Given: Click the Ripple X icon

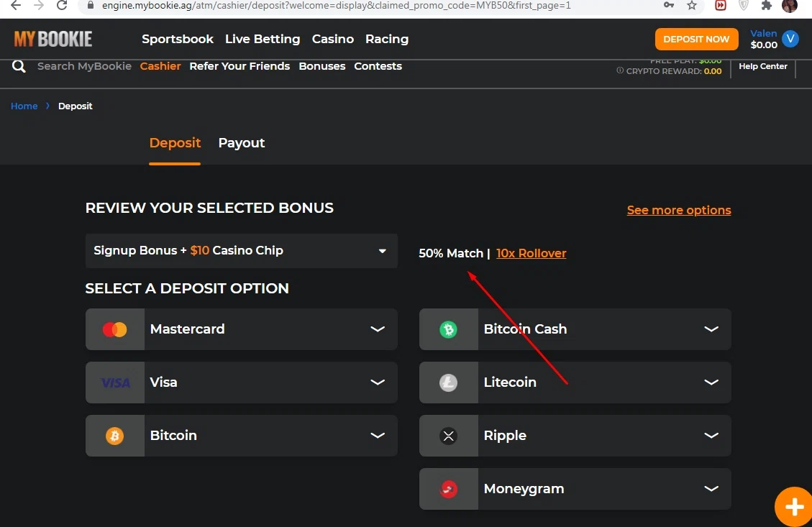Looking at the screenshot, I should pyautogui.click(x=449, y=436).
